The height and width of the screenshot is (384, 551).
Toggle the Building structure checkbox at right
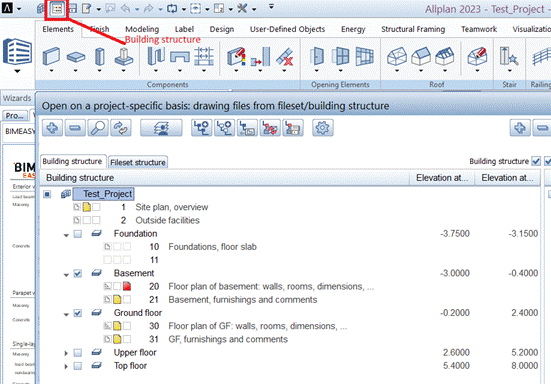click(536, 161)
